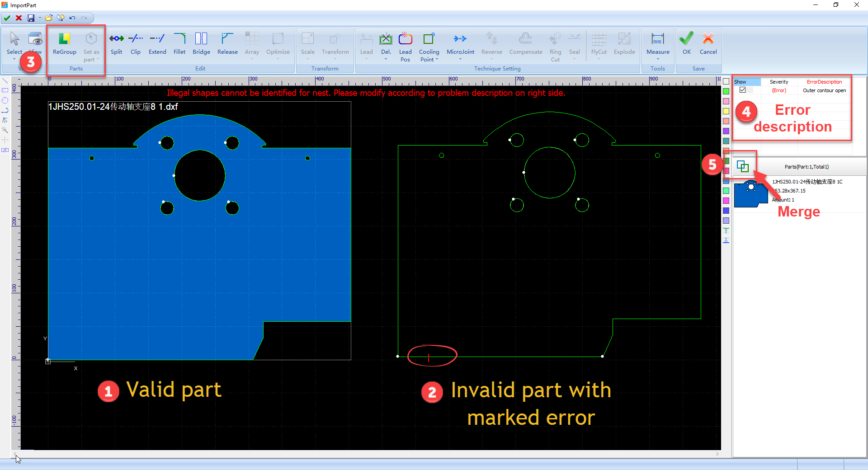Screen dimensions: 868x470
Task: Click the red Cancel button
Action: pos(708,44)
